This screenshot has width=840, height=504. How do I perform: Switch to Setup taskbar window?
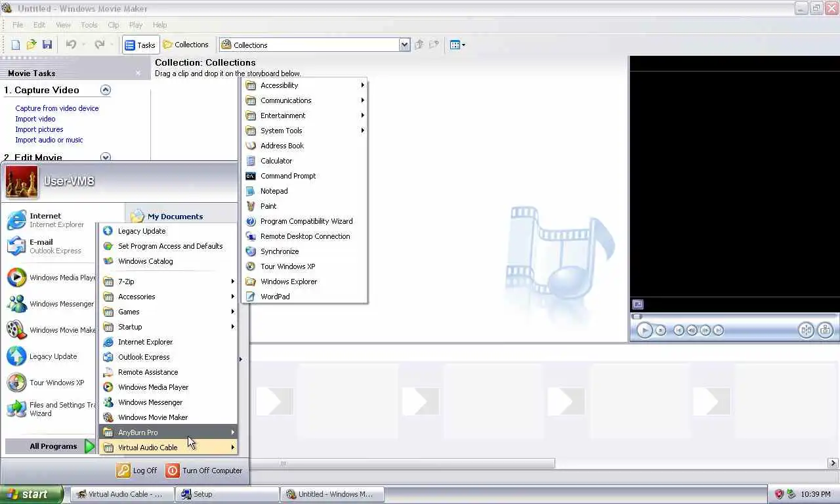point(227,494)
